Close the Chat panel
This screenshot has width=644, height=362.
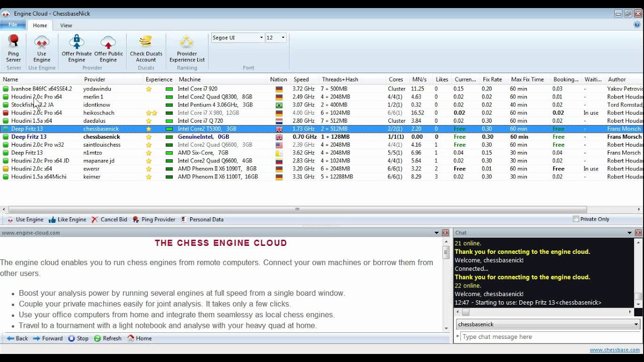click(x=638, y=233)
